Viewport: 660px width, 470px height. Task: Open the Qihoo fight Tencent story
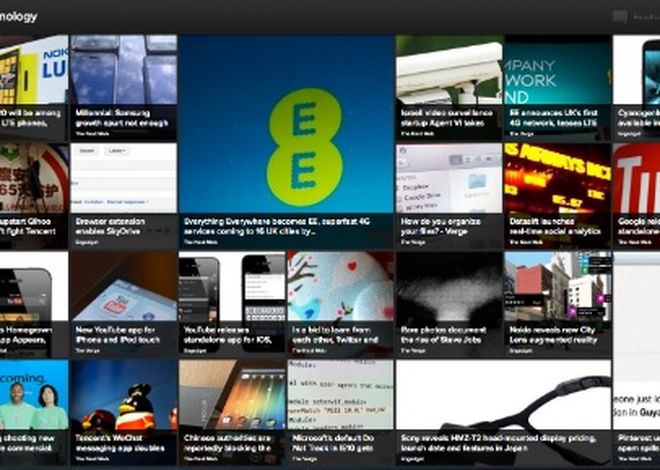coord(34,196)
